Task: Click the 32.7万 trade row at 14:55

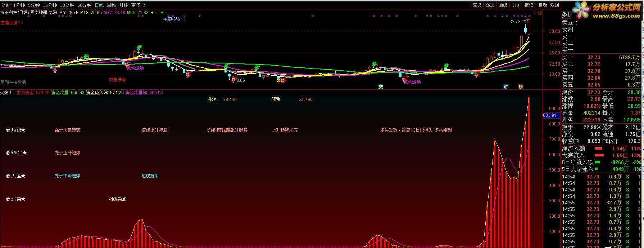Action: click(602, 203)
